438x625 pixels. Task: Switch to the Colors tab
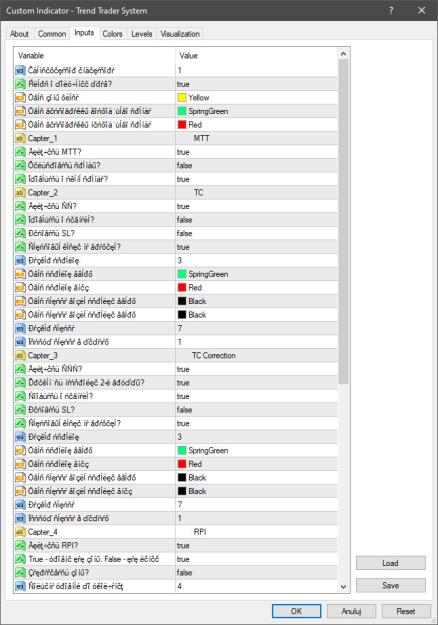point(112,34)
